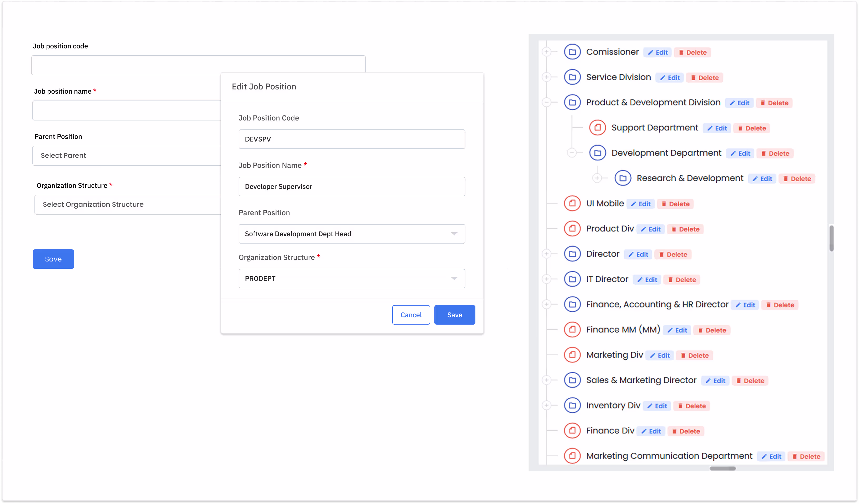Viewport: 859px width, 504px height.
Task: Delete the UI Mobile position
Action: (675, 204)
